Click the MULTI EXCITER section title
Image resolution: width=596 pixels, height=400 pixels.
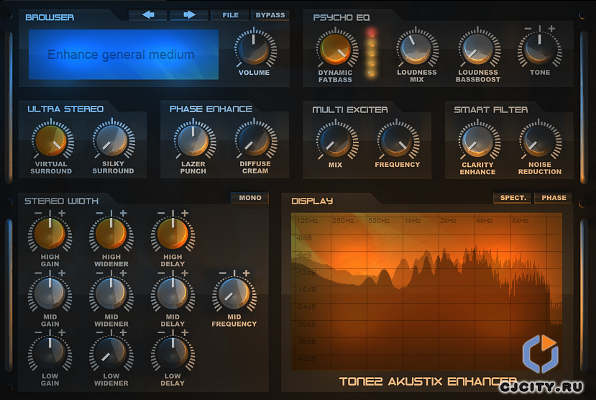pos(350,110)
